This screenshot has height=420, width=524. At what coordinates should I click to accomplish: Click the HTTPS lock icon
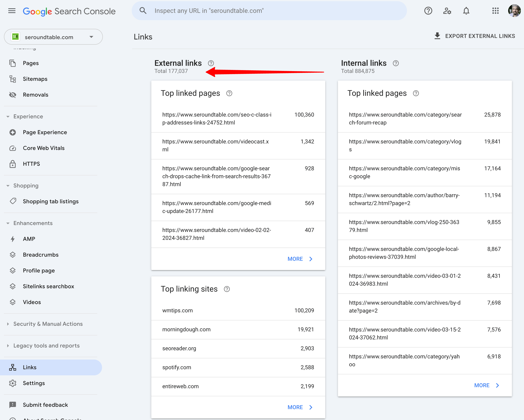13,164
